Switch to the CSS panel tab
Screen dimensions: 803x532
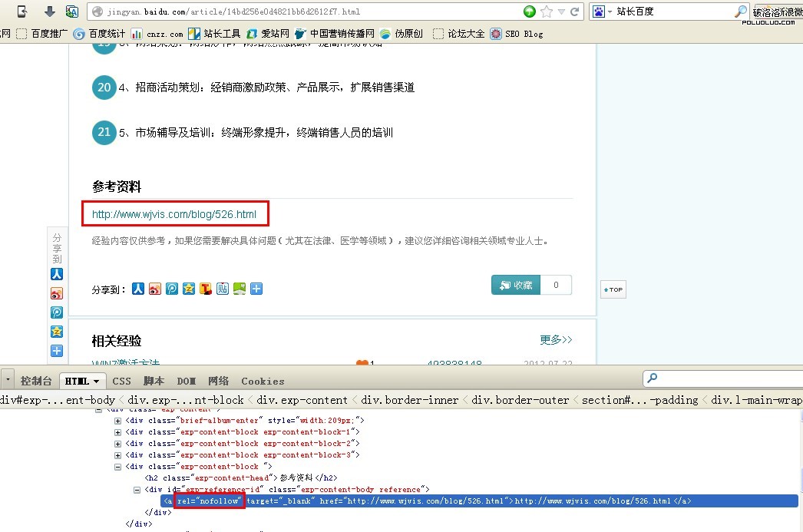coord(121,381)
